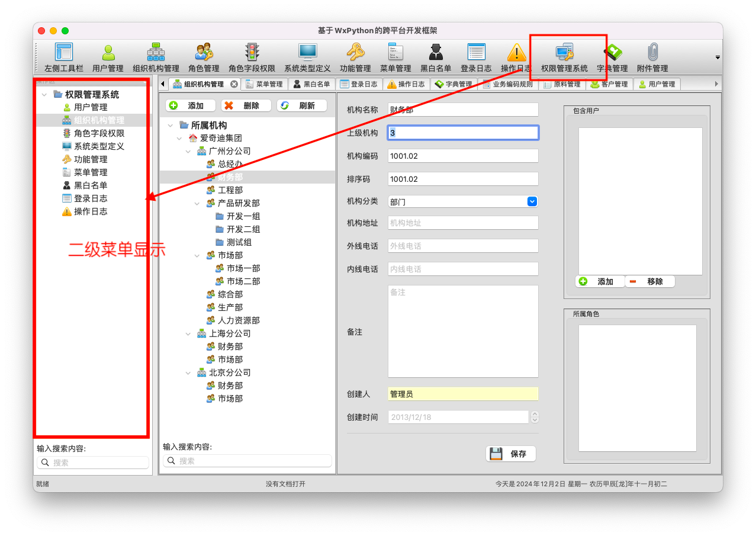
Task: Open 组织机构管理 toolbar icon
Action: (156, 57)
